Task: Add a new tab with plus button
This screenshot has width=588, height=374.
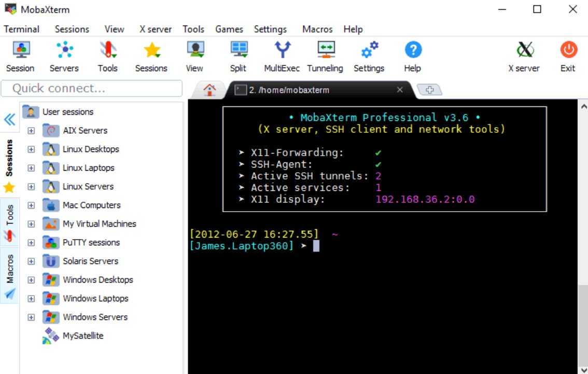Action: coord(430,90)
